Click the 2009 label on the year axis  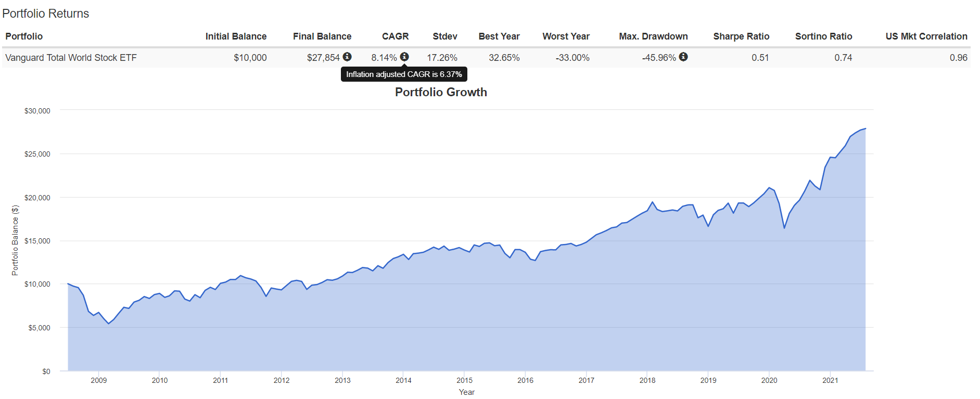coord(98,380)
